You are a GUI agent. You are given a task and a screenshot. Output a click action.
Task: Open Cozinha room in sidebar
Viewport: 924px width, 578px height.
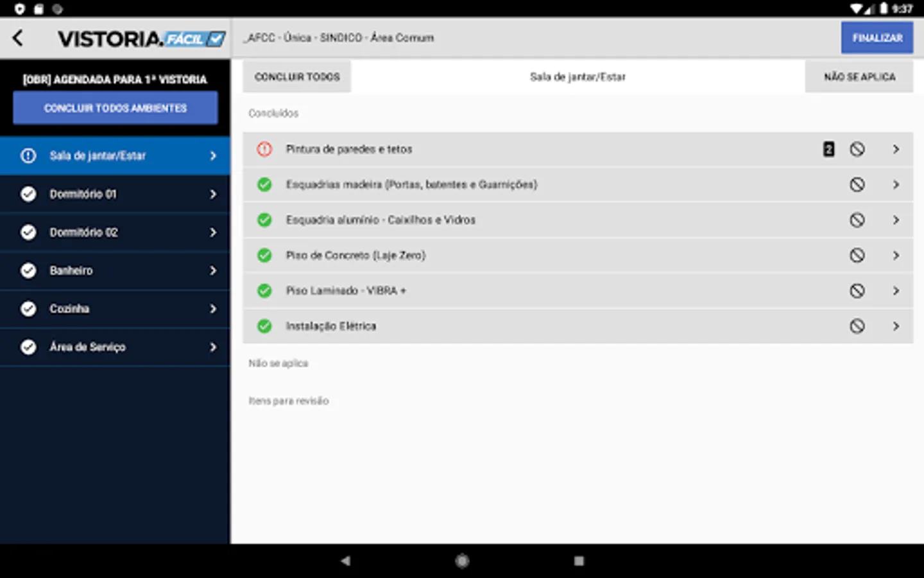116,309
